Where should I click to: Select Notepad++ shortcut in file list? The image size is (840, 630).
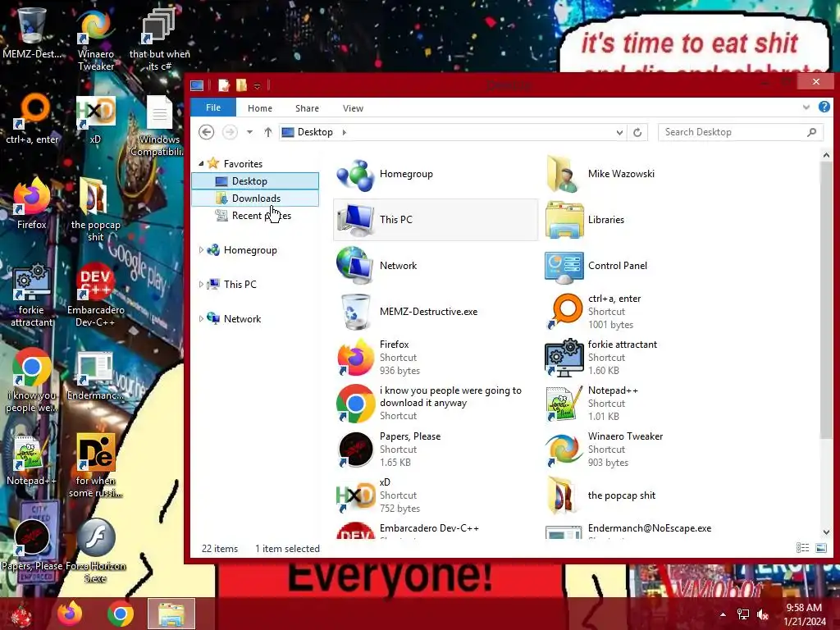tap(643, 403)
